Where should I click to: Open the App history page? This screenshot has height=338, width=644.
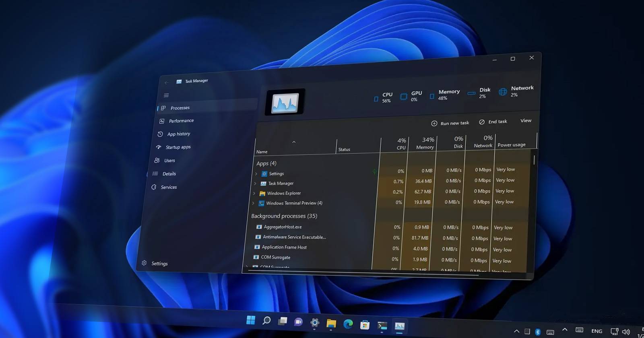(x=179, y=134)
